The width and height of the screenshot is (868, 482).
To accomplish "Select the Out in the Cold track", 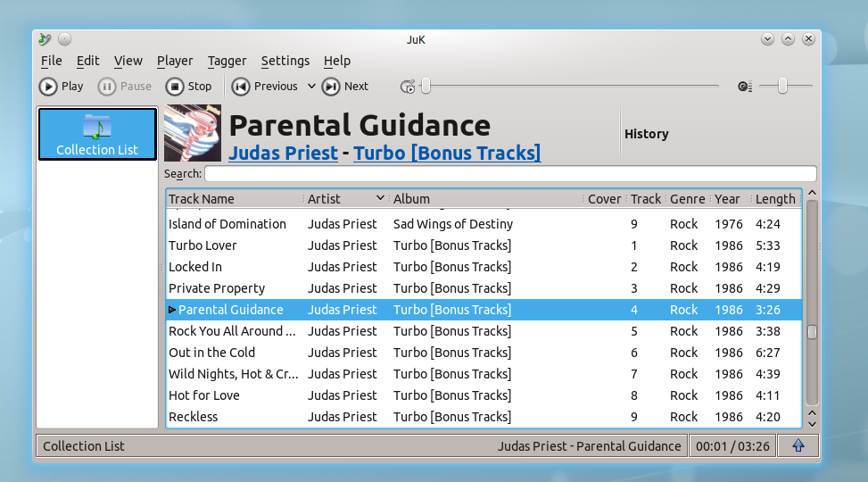I will click(484, 353).
